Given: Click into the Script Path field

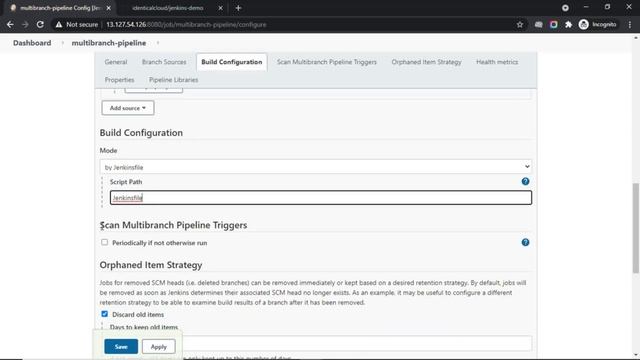Looking at the screenshot, I should click(x=321, y=198).
